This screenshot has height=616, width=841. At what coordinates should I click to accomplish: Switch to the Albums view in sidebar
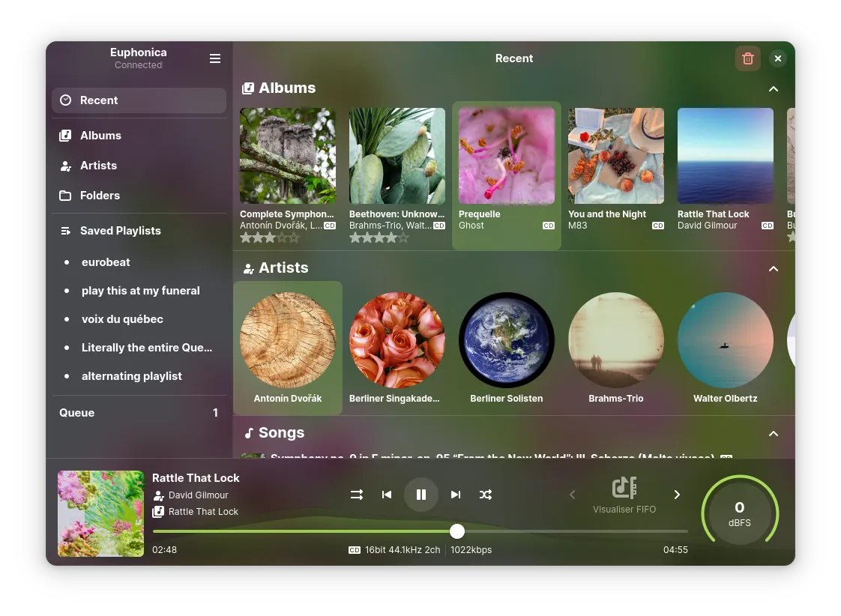[x=100, y=136]
